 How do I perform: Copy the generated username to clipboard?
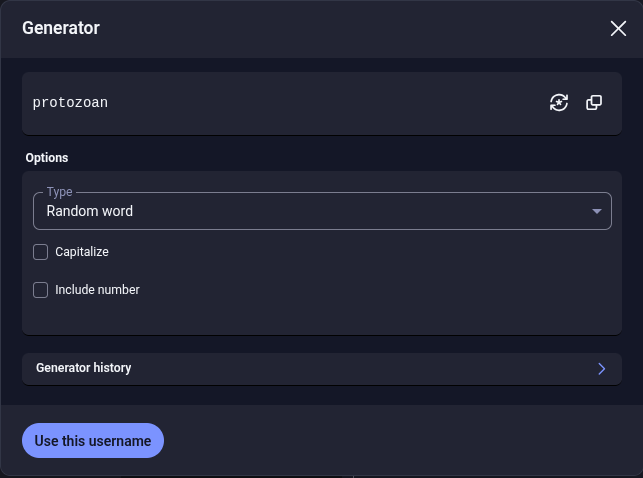click(x=594, y=102)
